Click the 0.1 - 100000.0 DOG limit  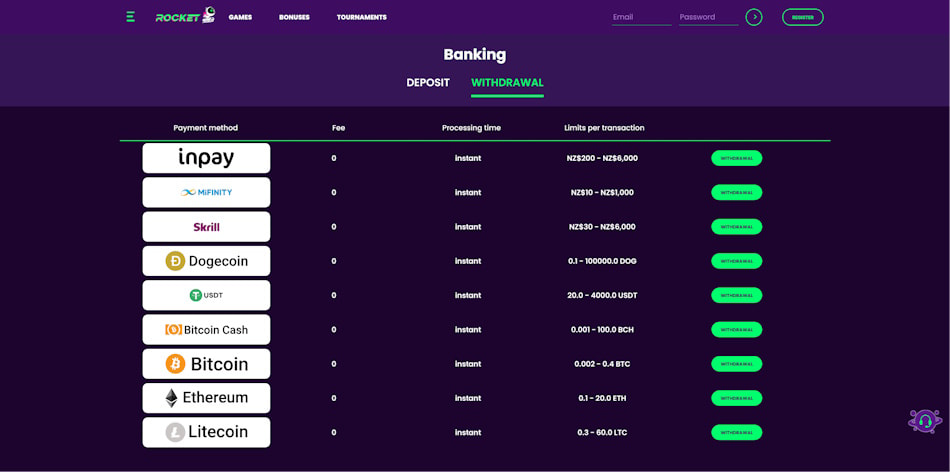(604, 261)
